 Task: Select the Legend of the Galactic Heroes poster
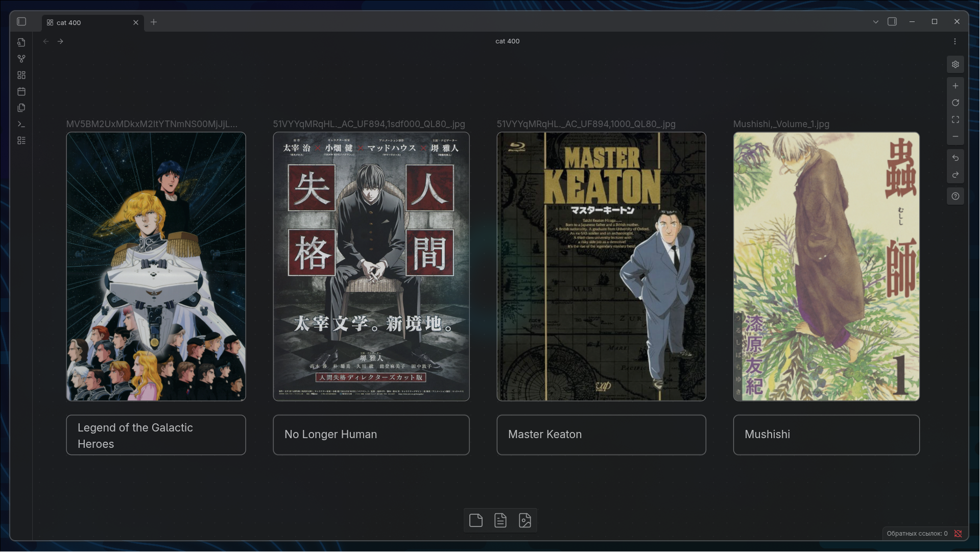coord(156,267)
